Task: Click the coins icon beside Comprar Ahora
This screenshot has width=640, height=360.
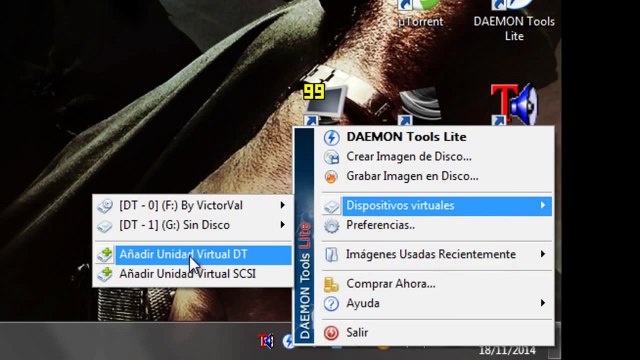Action: [x=331, y=284]
